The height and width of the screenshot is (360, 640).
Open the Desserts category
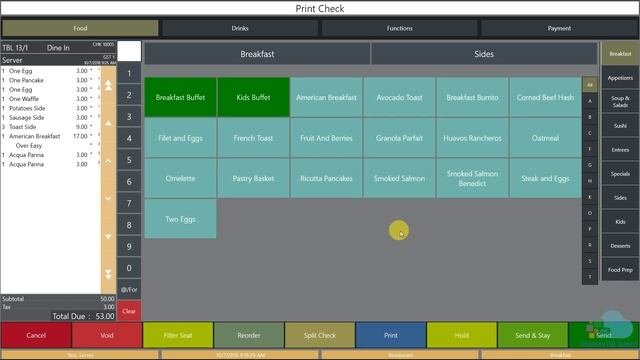[x=620, y=246]
